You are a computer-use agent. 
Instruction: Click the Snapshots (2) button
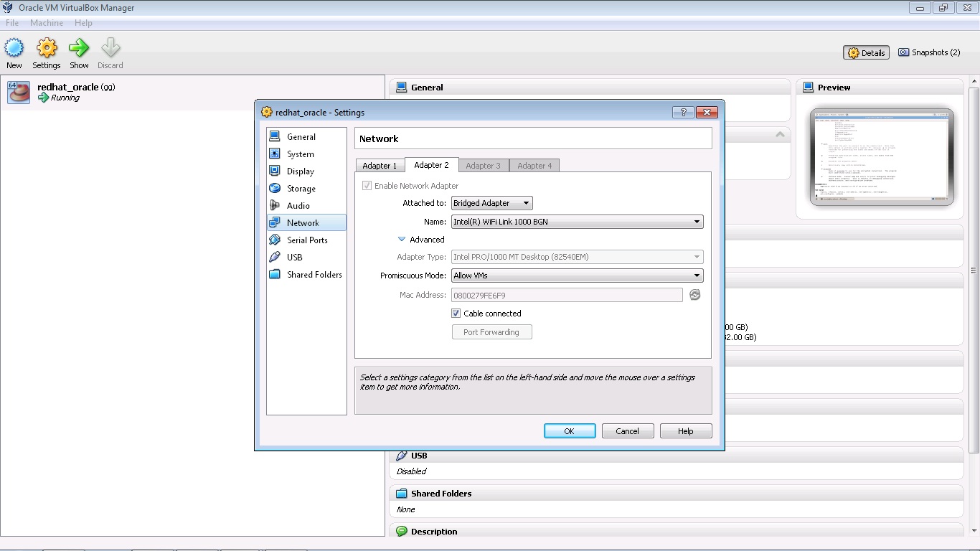pyautogui.click(x=929, y=52)
